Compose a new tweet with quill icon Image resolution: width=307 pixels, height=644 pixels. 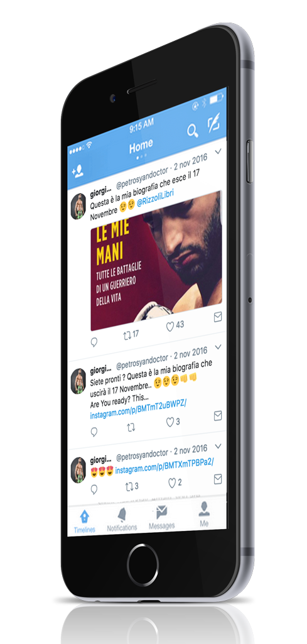[213, 123]
